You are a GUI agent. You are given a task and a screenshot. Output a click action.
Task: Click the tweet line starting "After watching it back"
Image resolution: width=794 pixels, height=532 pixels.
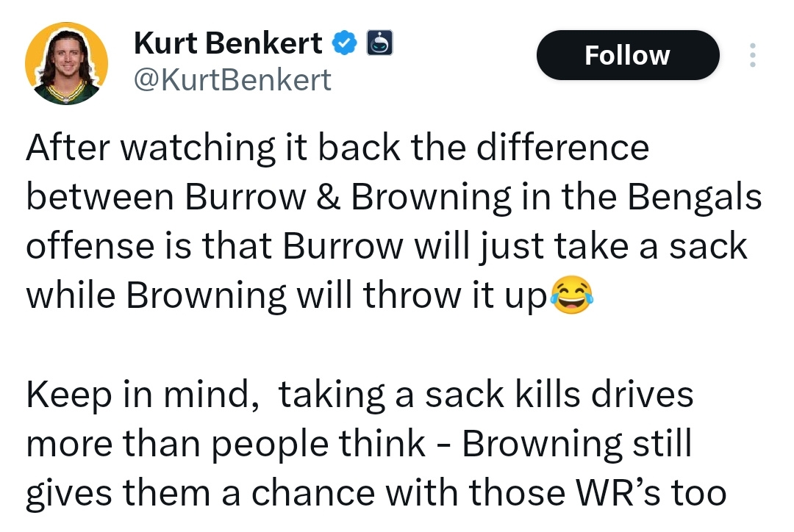[337, 148]
